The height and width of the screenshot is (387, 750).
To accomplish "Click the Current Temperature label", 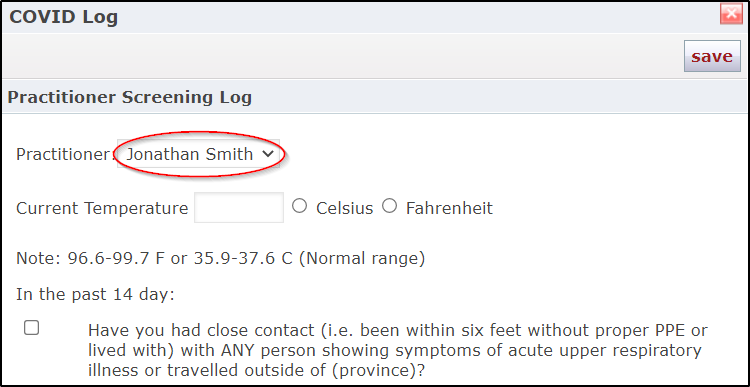I will tap(102, 209).
